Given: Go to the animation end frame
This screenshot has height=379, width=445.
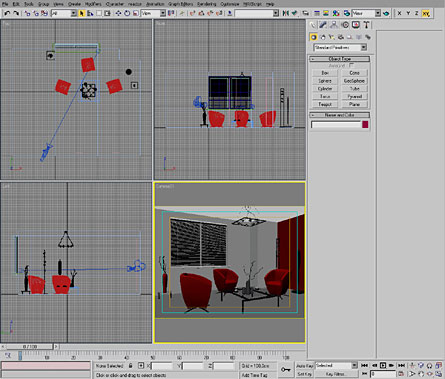Looking at the screenshot, I should [x=401, y=366].
